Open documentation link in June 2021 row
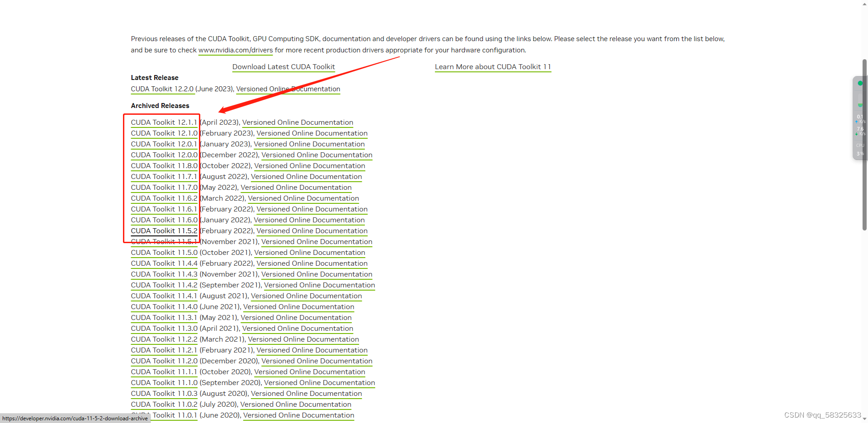 coord(299,307)
